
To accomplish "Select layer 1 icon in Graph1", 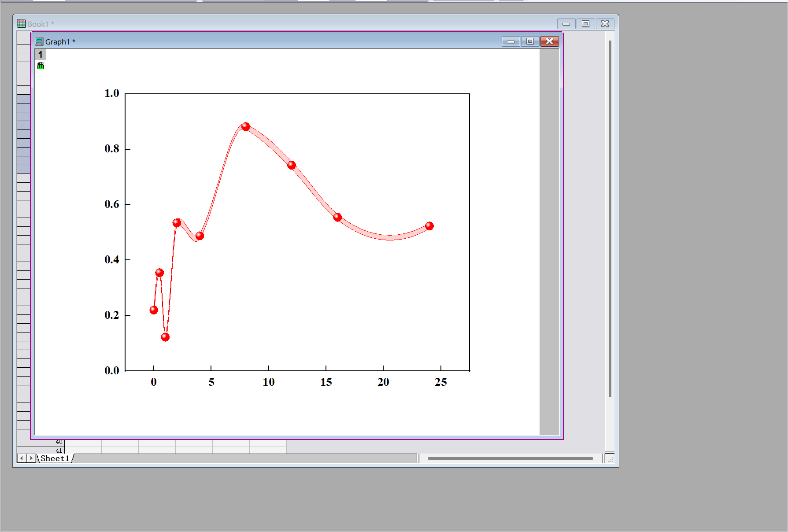I will click(x=40, y=55).
